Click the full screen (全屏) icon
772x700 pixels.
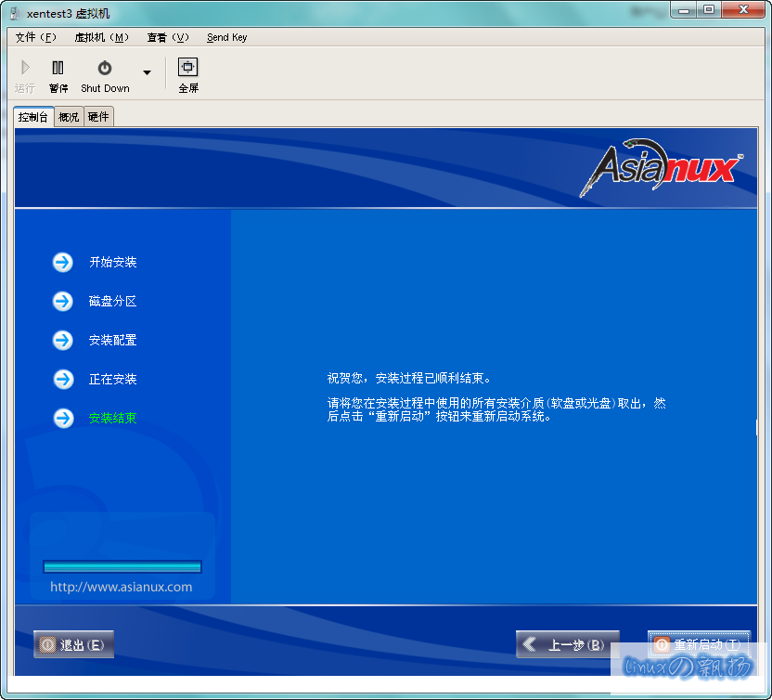point(188,68)
